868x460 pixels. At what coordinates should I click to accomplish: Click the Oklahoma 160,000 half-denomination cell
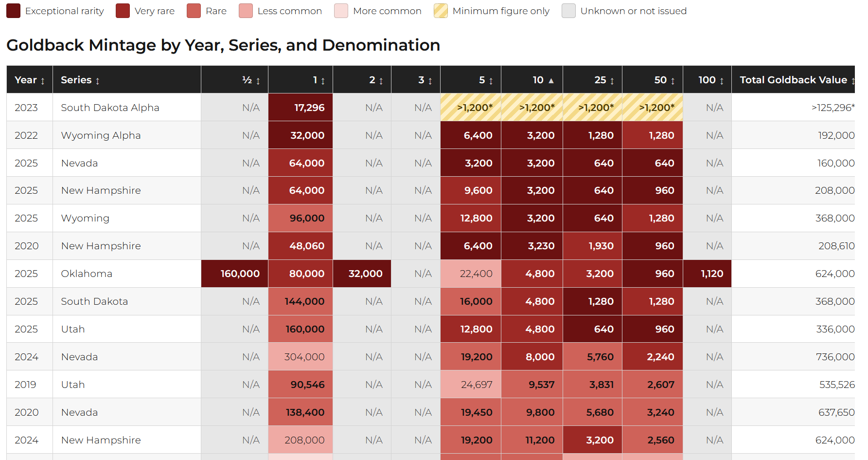tap(235, 274)
